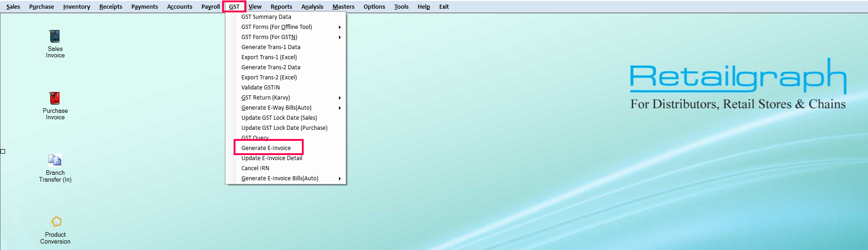Image resolution: width=868 pixels, height=250 pixels.
Task: Expand GST Forms (For GSTN) submenu
Action: point(285,37)
